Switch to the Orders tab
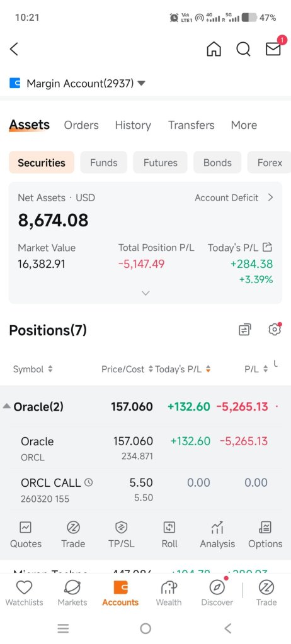The image size is (291, 644). [x=81, y=125]
